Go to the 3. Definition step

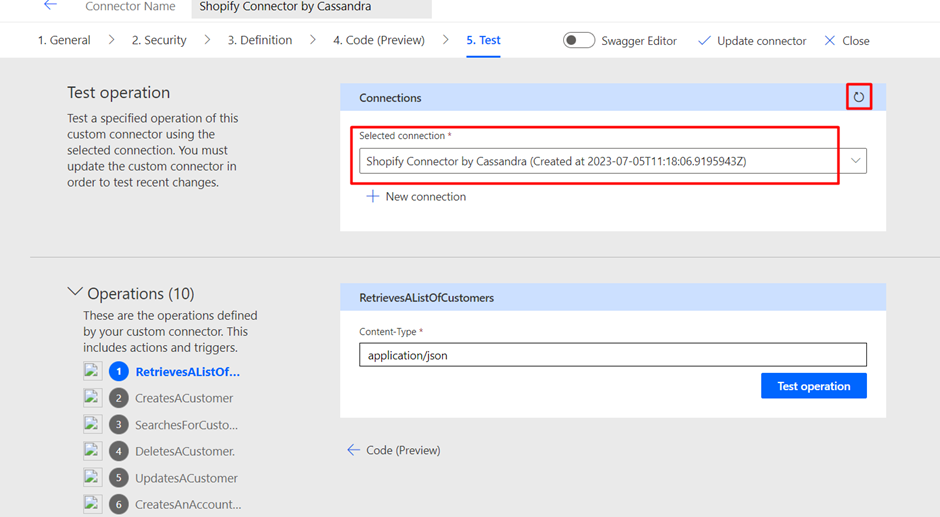click(260, 40)
